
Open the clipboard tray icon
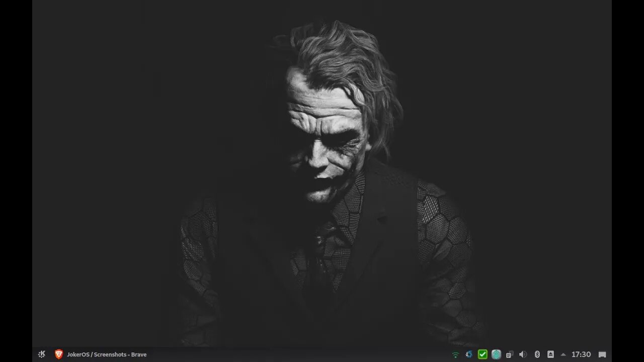[510, 354]
